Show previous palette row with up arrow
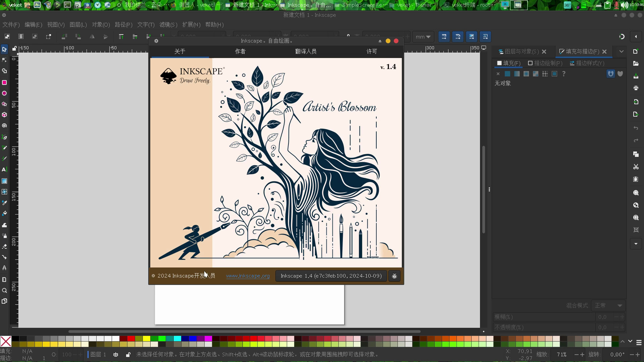Viewport: 644px width, 362px height. 623,342
